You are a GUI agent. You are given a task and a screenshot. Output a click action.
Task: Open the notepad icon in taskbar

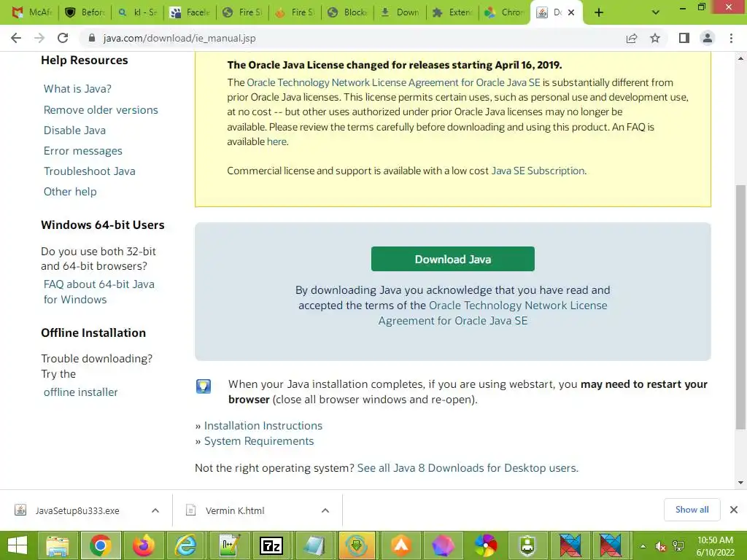pos(314,545)
